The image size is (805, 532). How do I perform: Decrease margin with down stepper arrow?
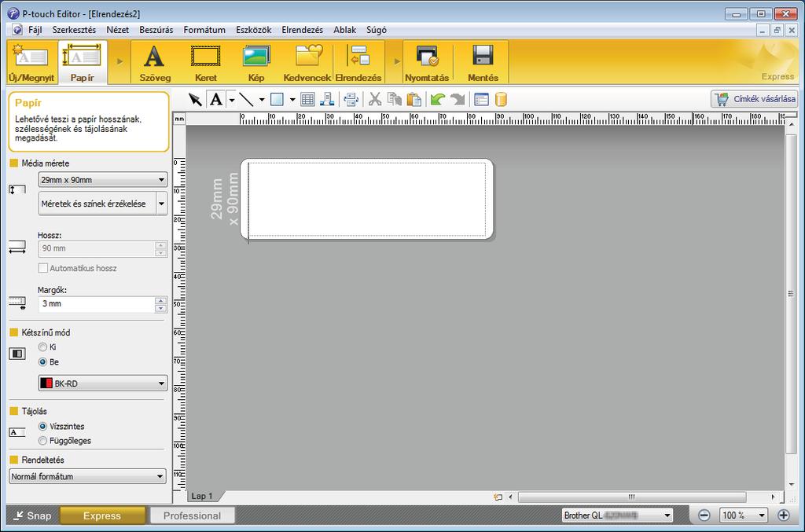coord(160,308)
